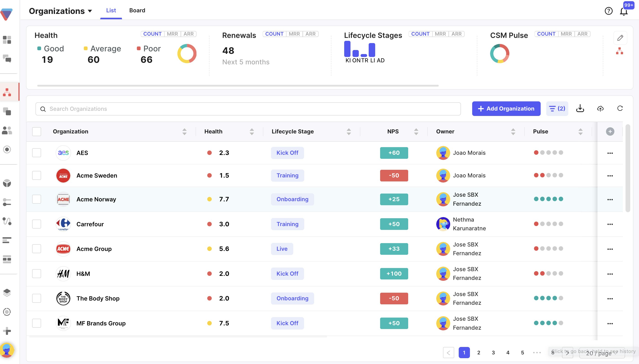Click the Search Organizations field
This screenshot has height=364, width=639.
[x=248, y=109]
